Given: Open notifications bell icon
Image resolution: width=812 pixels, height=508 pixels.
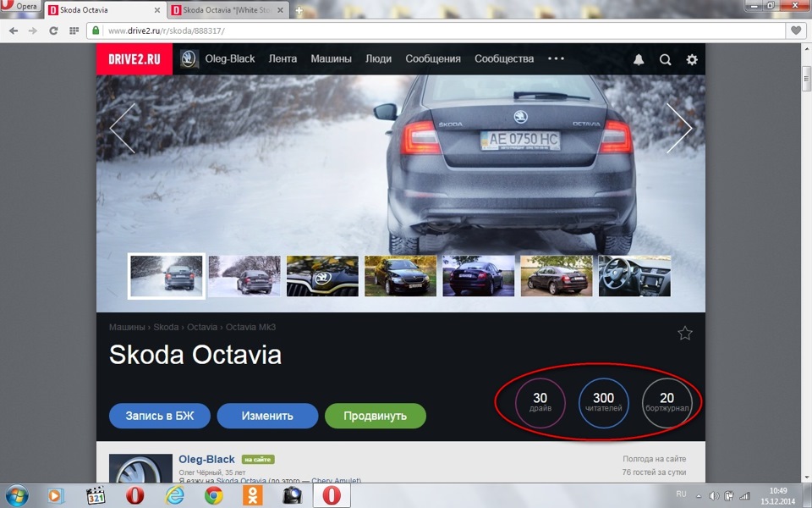Looking at the screenshot, I should coord(639,59).
